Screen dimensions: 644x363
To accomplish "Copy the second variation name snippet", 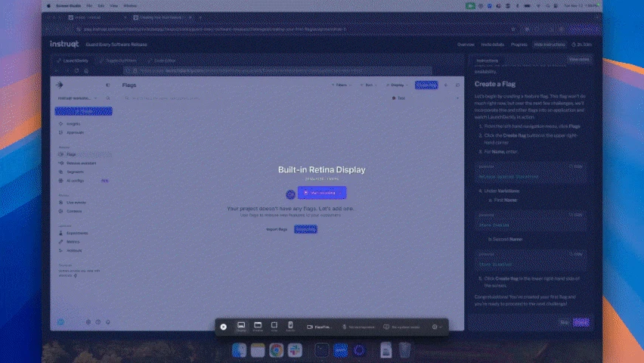I will click(x=576, y=254).
